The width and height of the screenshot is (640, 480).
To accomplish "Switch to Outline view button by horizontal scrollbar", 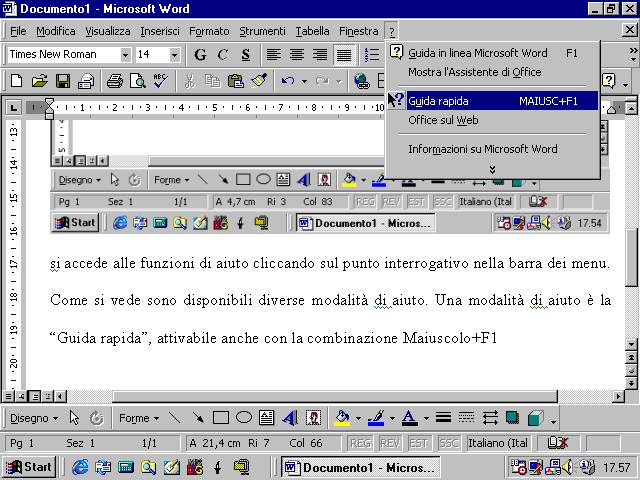I will point(48,396).
